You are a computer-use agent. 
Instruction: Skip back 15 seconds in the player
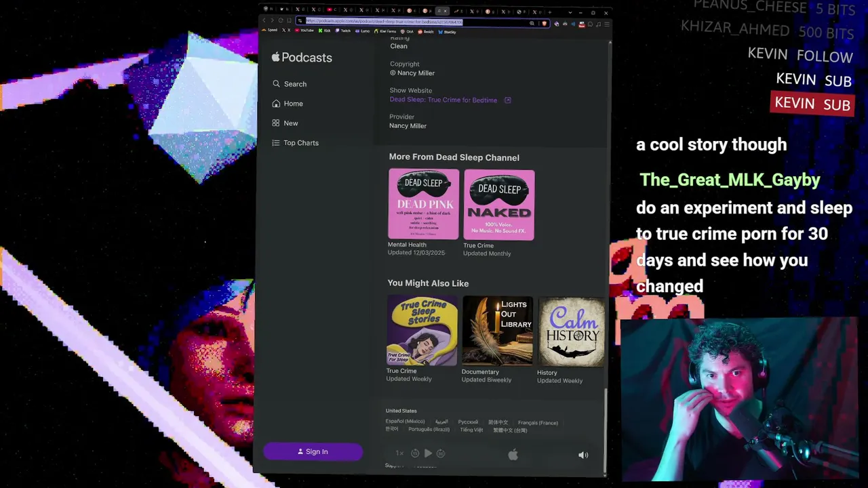(415, 453)
